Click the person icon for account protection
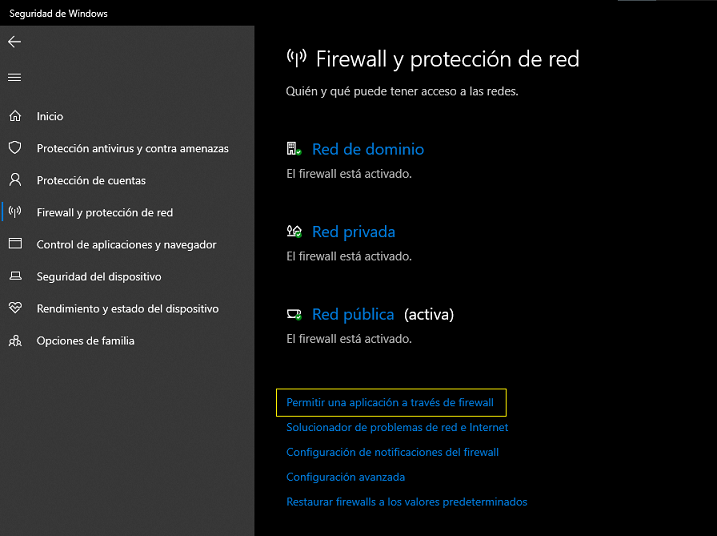 15,180
